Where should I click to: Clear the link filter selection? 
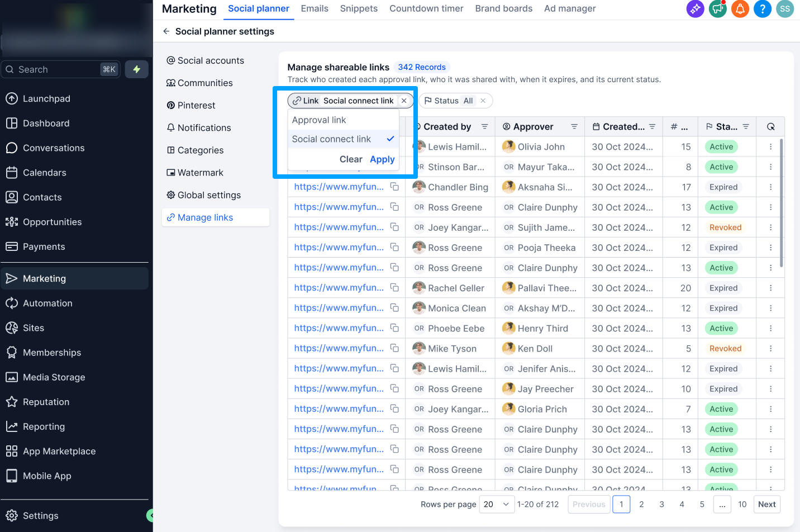(x=351, y=159)
